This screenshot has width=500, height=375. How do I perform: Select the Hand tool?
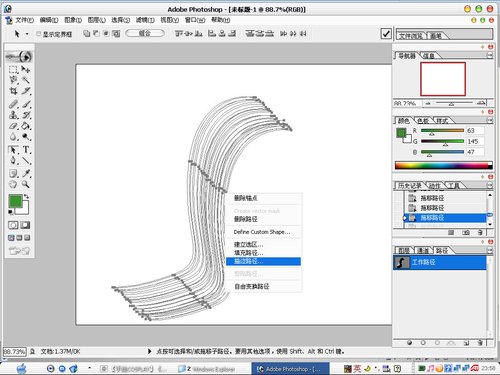[13, 184]
